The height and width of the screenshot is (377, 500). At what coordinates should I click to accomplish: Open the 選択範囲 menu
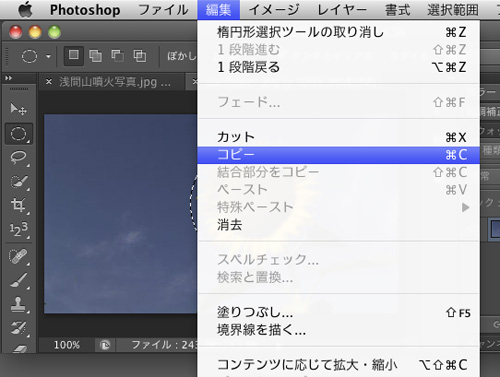pos(453,10)
